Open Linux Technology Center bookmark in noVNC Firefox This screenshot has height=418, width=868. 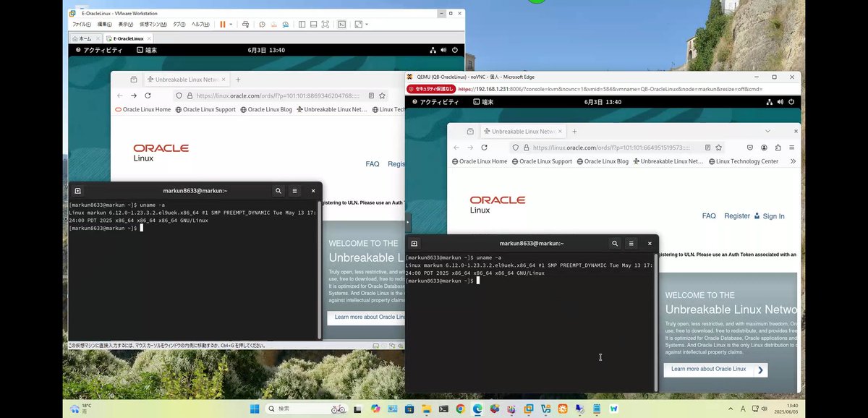click(x=743, y=161)
